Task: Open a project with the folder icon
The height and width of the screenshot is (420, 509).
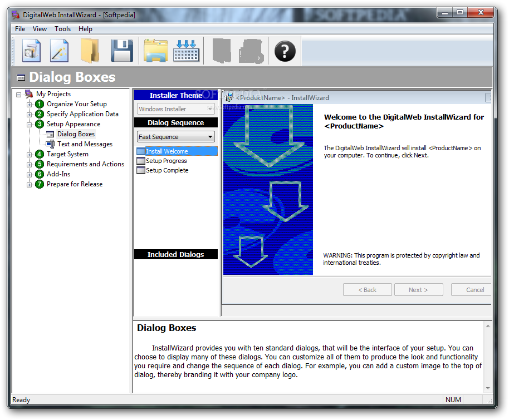Action: (x=90, y=51)
